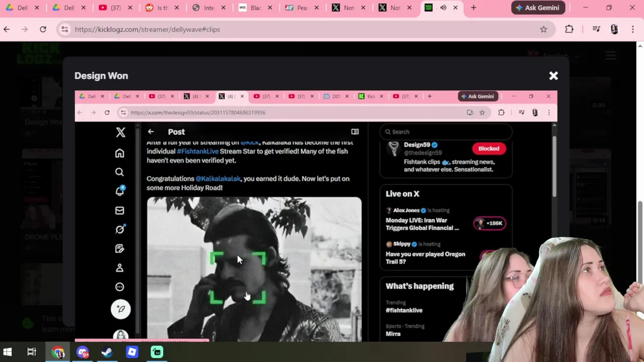Toggle reader view icon on Post header
The width and height of the screenshot is (644, 362).
(x=355, y=132)
